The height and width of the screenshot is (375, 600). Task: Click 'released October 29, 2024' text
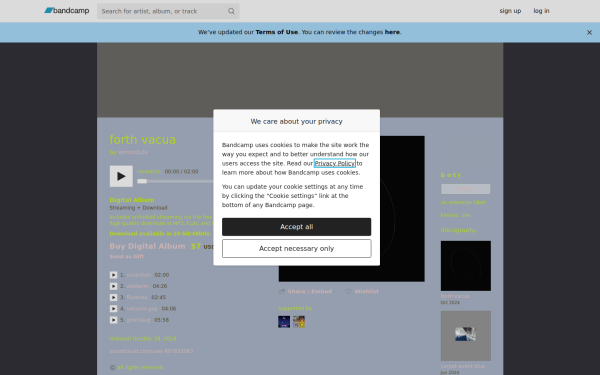pos(143,339)
